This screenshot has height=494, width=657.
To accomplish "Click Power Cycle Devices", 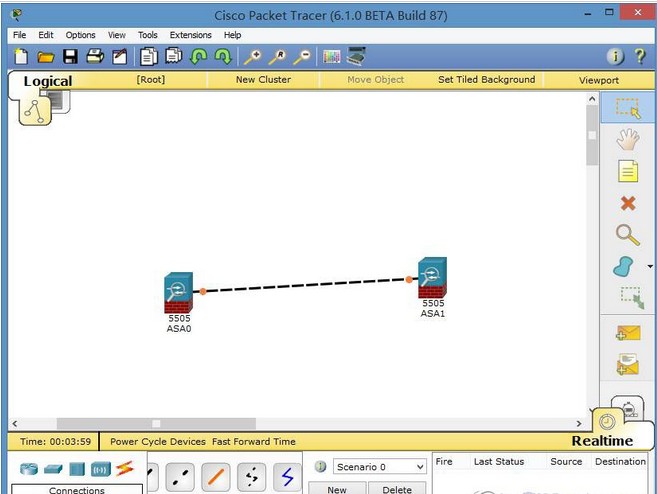I will pos(158,442).
